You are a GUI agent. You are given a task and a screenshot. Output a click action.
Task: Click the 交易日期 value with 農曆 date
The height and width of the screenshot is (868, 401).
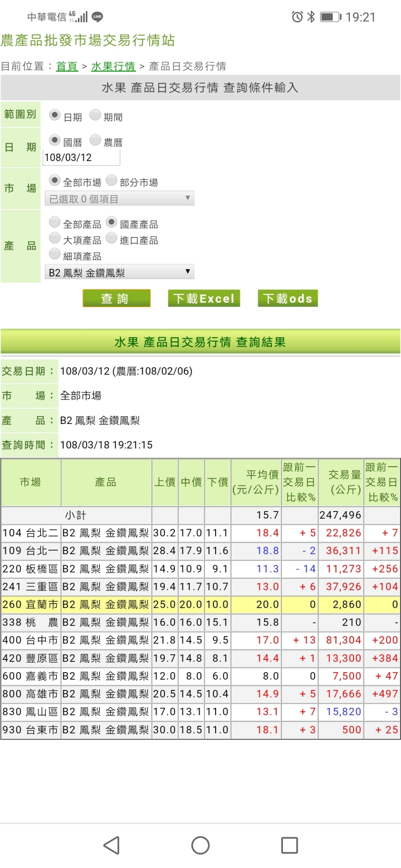click(x=126, y=371)
